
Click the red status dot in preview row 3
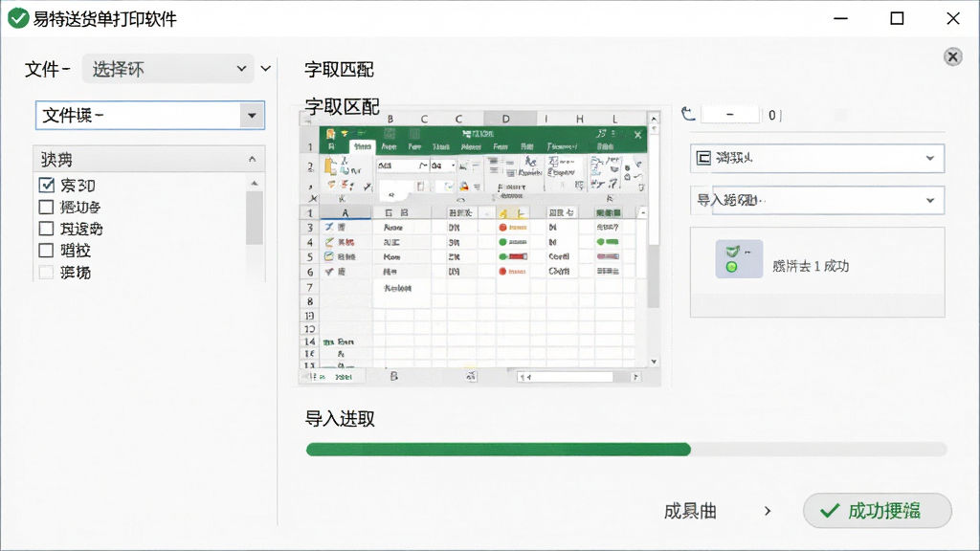click(x=502, y=228)
